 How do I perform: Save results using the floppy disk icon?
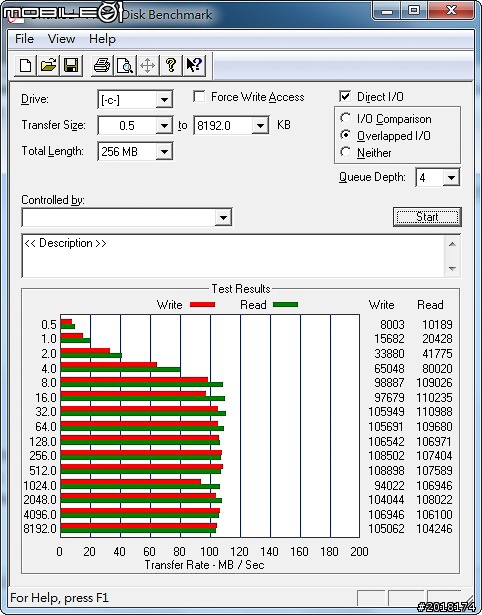click(71, 65)
